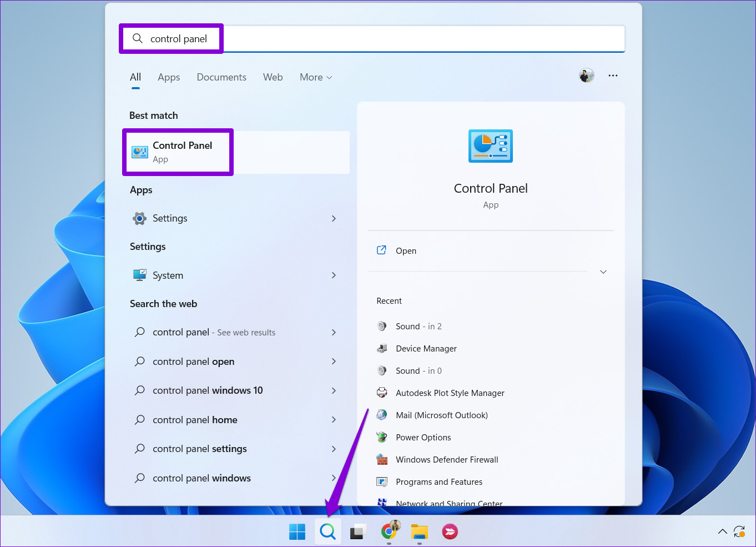Show hidden icons via system tray chevron

pos(722,531)
